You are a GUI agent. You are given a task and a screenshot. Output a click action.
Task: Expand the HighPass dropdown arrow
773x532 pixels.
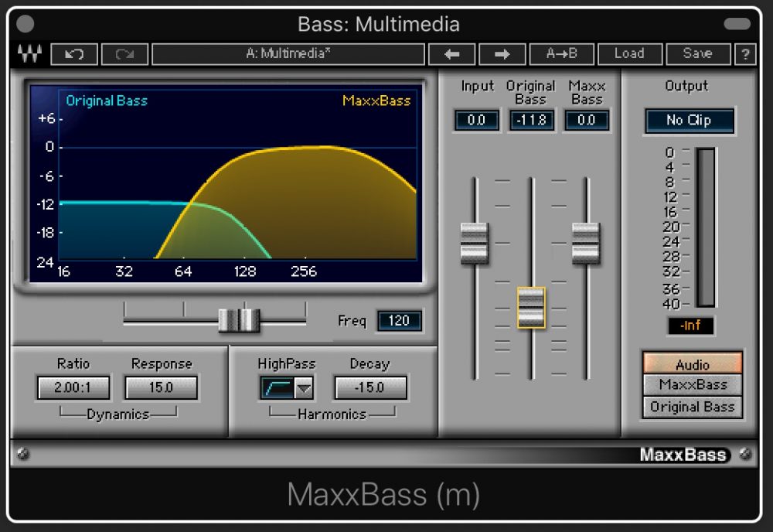[x=304, y=388]
